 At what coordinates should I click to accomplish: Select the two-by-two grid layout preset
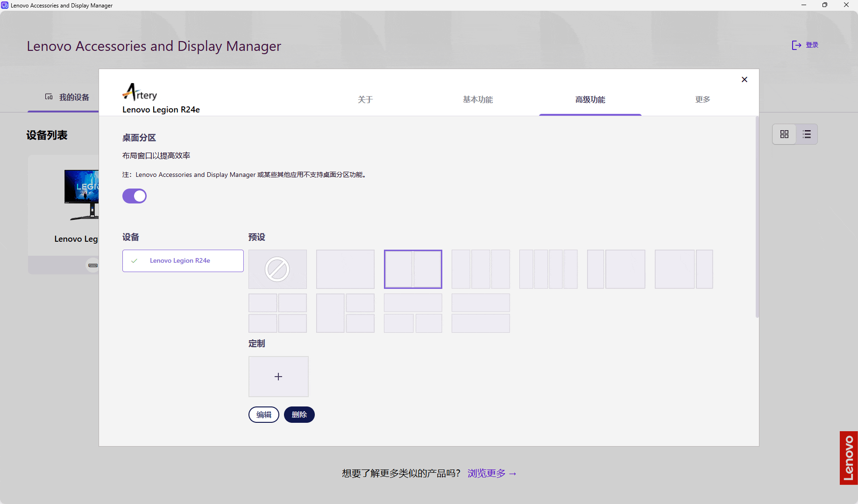(277, 313)
